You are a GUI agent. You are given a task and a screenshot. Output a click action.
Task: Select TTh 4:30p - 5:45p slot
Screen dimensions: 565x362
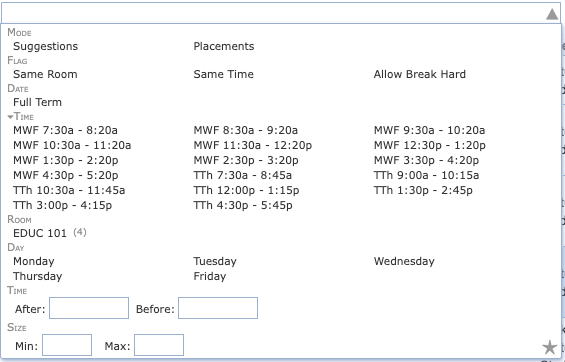tap(243, 205)
